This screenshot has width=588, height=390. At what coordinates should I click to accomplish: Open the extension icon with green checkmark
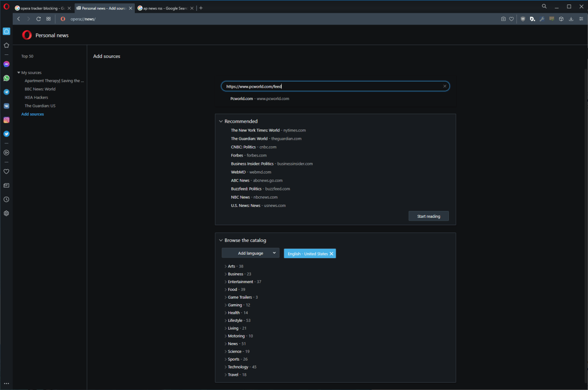(x=552, y=19)
